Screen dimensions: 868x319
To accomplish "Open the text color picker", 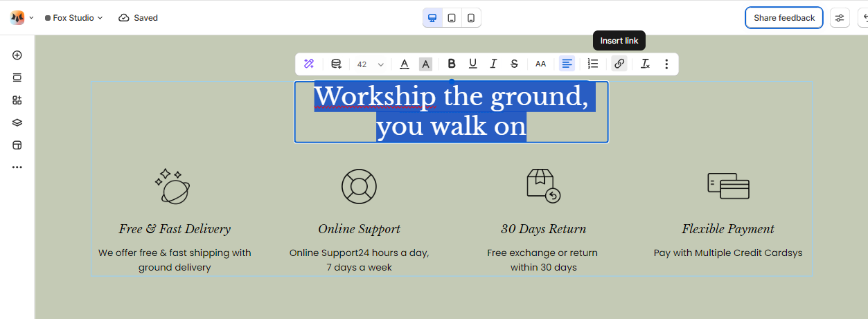I will [405, 64].
